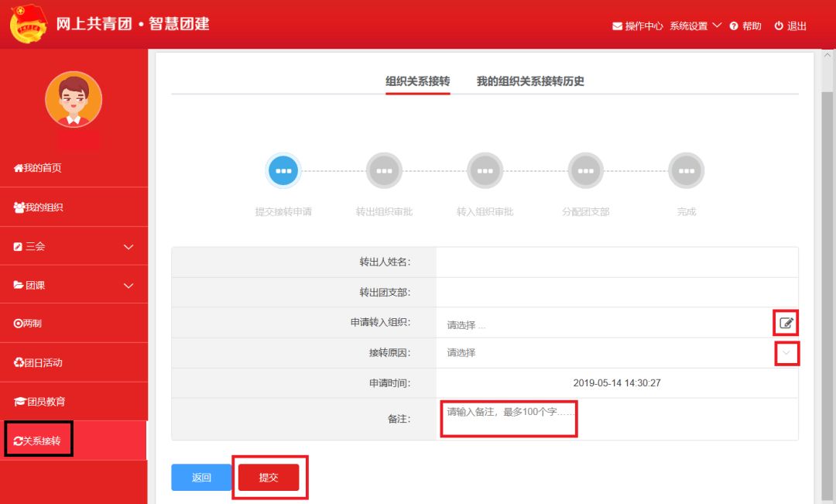The width and height of the screenshot is (836, 504).
Task: Click the 分配团支部 step indicator
Action: 585,170
